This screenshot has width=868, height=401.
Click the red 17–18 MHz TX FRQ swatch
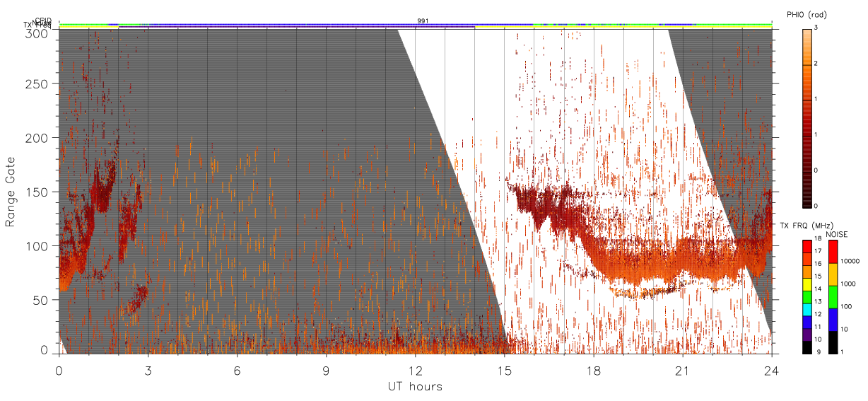[807, 247]
